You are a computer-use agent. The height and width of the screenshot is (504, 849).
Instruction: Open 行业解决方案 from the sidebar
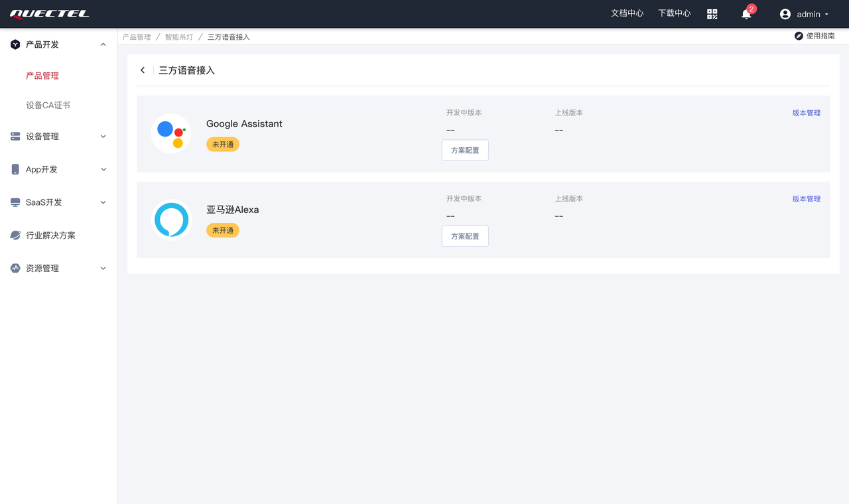[x=50, y=235]
